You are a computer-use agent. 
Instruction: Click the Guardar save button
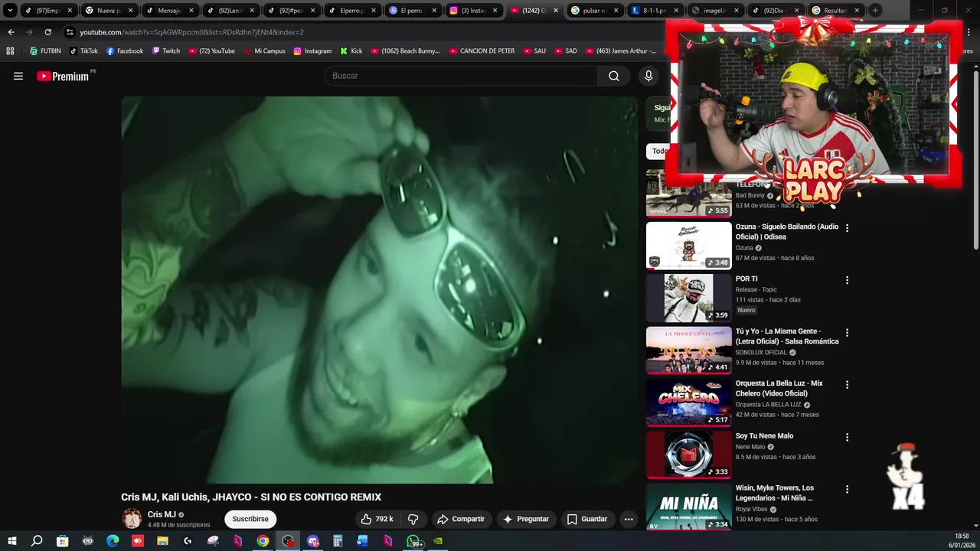(x=587, y=519)
